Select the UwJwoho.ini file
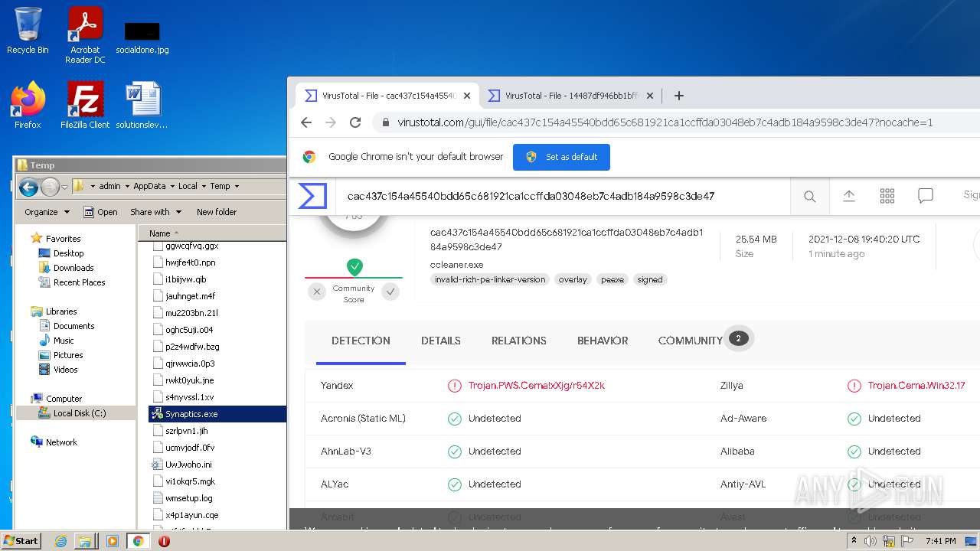This screenshot has width=980, height=551. 188,465
